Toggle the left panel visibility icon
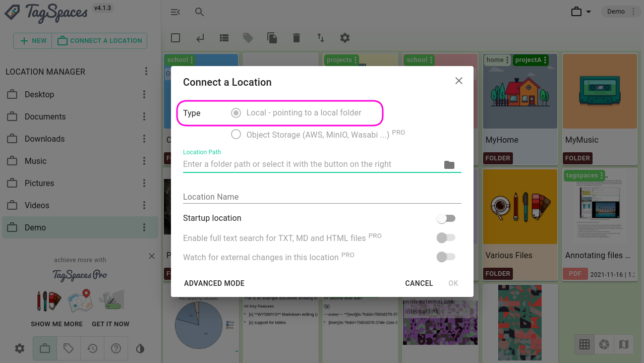 coord(175,12)
